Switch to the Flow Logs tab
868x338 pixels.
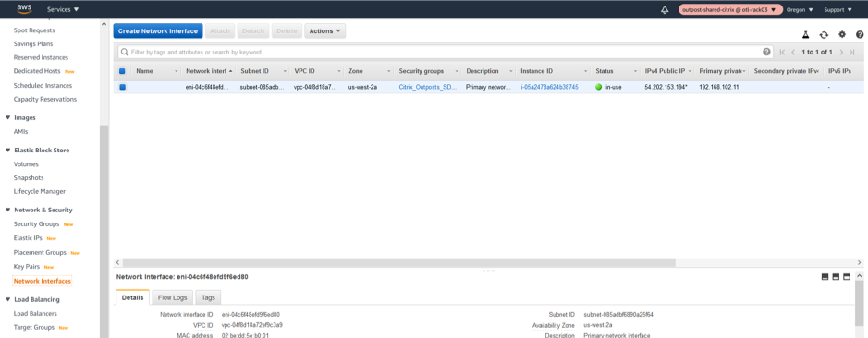click(x=172, y=297)
